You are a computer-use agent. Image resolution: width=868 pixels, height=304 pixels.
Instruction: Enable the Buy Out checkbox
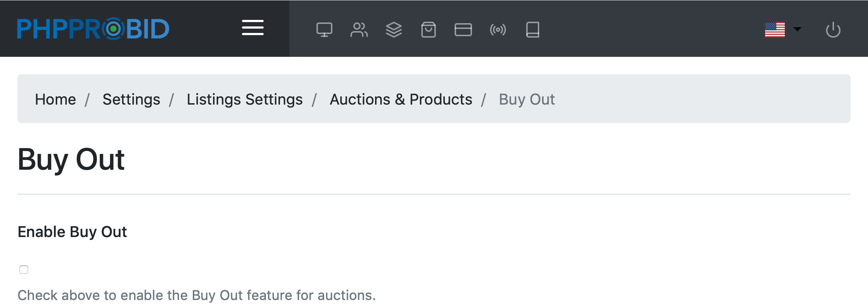[24, 270]
